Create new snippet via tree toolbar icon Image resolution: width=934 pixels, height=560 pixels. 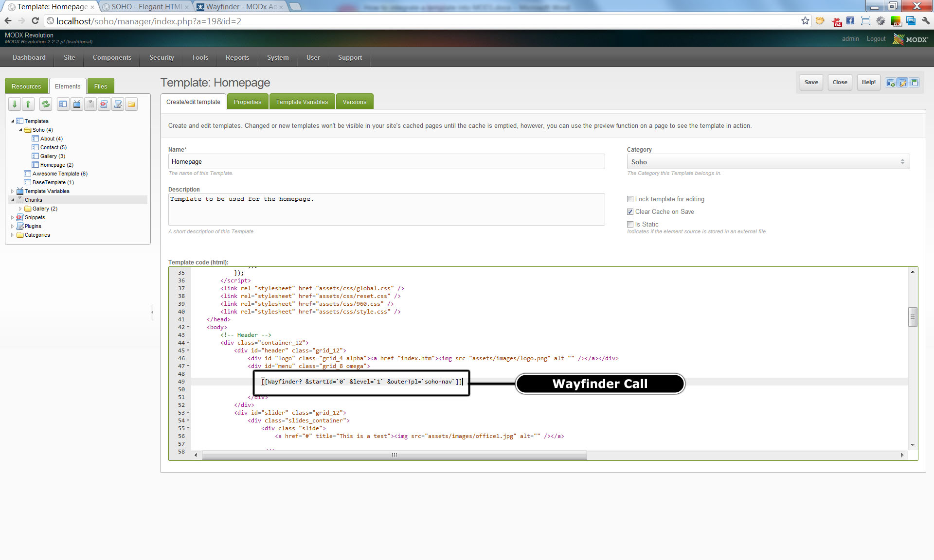104,104
